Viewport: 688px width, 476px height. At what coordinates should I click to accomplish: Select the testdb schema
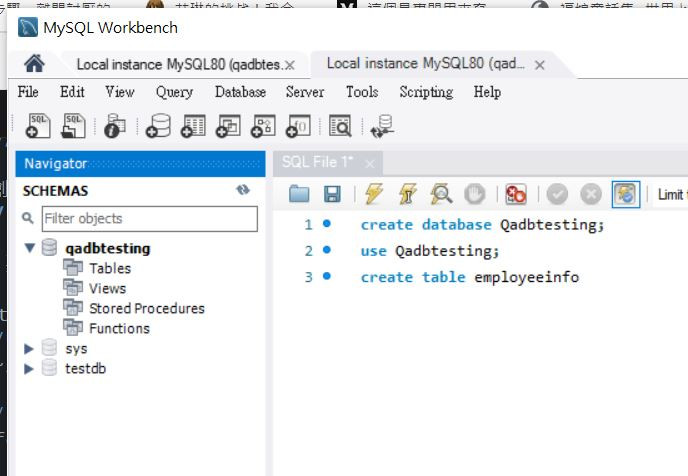(x=86, y=369)
